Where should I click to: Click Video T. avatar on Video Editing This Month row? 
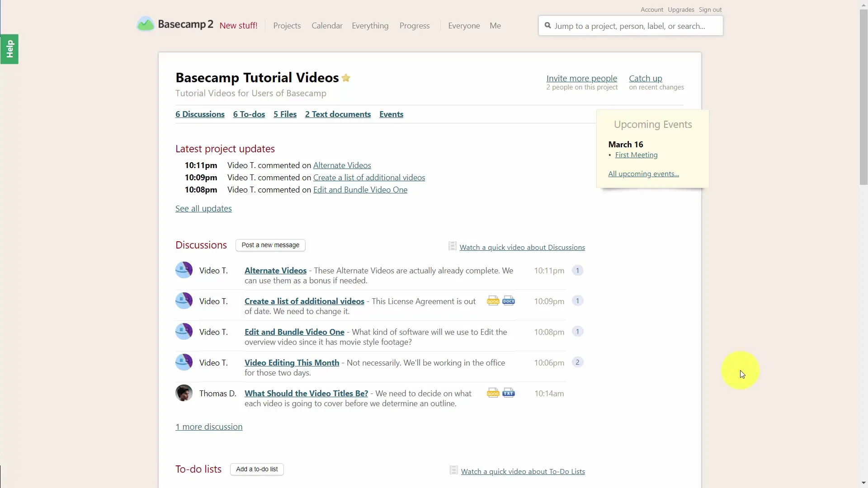tap(184, 362)
